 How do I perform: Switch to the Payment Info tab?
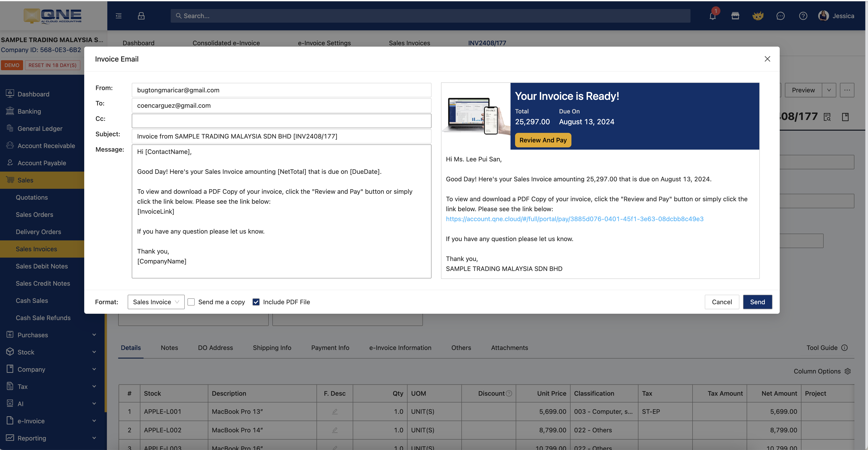pos(330,348)
